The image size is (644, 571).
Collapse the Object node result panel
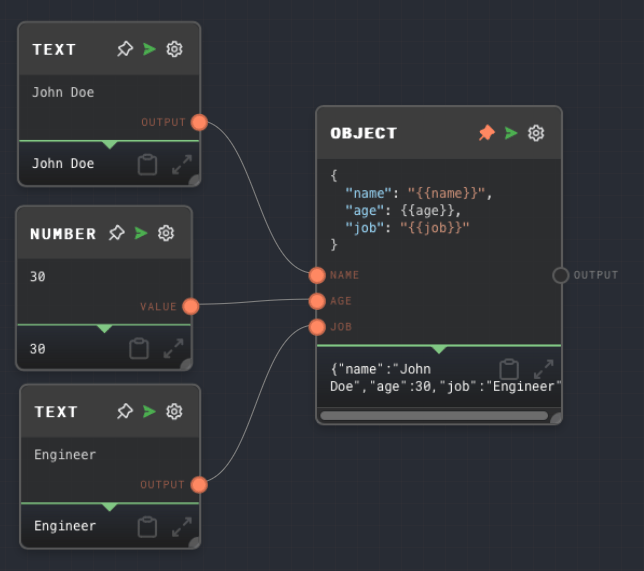tap(439, 350)
